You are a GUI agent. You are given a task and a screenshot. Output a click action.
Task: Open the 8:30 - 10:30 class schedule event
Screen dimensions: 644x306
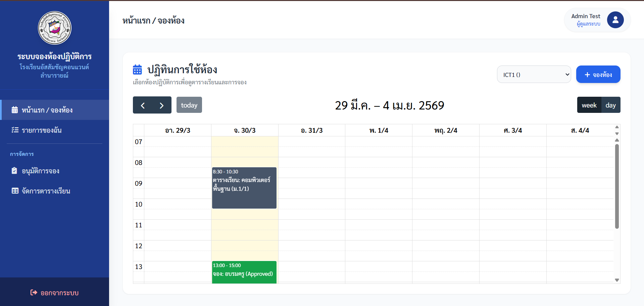(244, 188)
